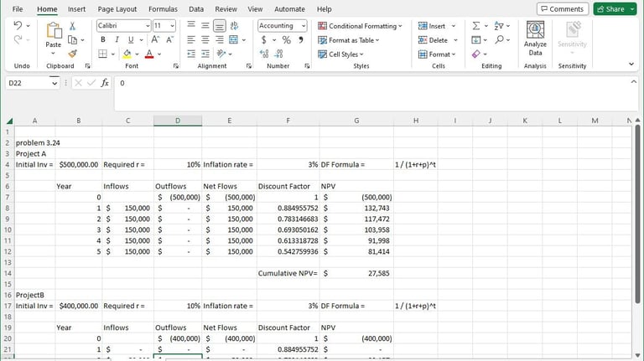644x361 pixels.
Task: Apply the red font color
Action: click(x=149, y=54)
